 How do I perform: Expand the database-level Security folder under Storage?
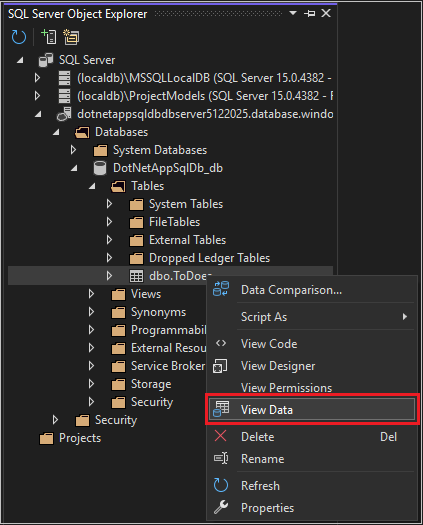coord(91,402)
